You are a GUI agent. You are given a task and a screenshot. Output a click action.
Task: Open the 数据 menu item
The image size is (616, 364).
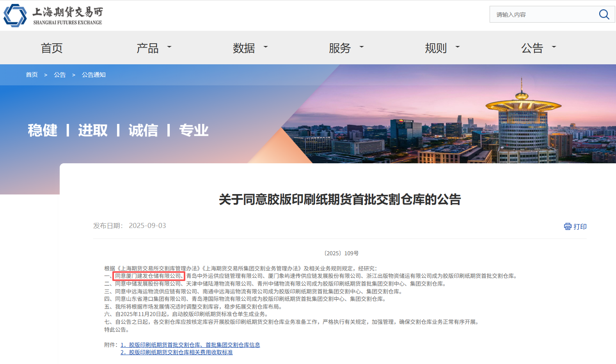pyautogui.click(x=244, y=48)
